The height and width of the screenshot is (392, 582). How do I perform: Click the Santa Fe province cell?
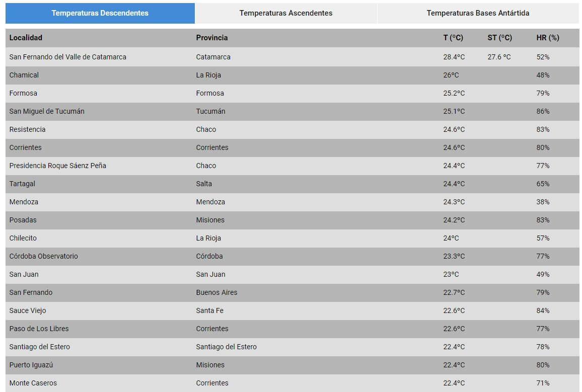209,310
